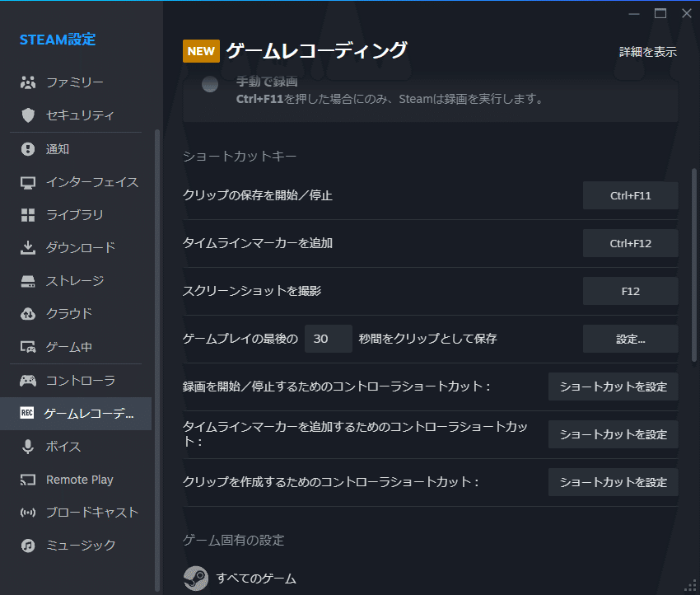Click the ゲーム中 overlay icon
This screenshot has width=700, height=595.
[28, 347]
